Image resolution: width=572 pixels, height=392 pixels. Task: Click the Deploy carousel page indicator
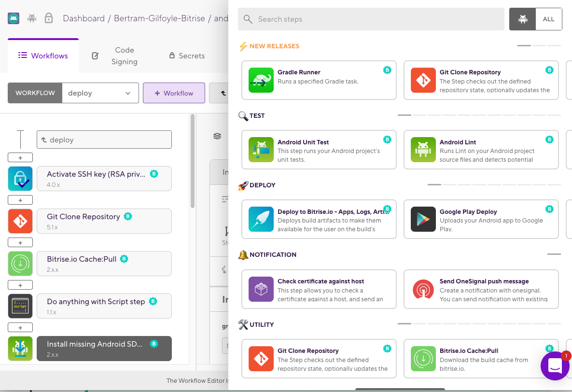[494, 185]
